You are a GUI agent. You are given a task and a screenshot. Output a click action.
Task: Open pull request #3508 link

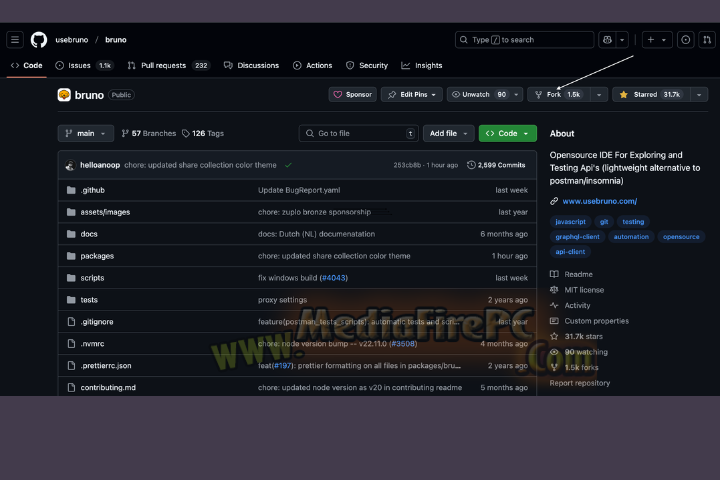click(x=403, y=344)
